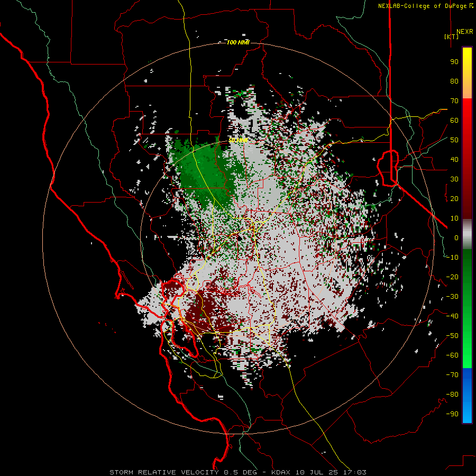Click the -80 value on velocity scale

(x=452, y=395)
